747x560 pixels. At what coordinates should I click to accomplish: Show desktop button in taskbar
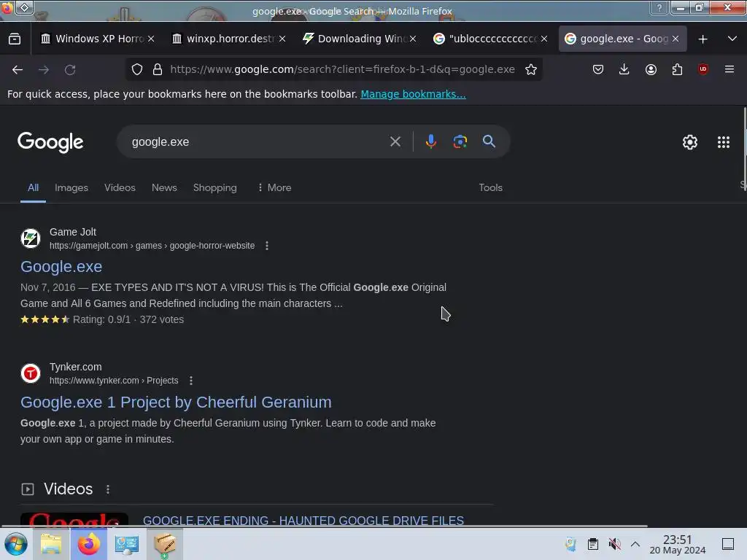[x=728, y=544]
